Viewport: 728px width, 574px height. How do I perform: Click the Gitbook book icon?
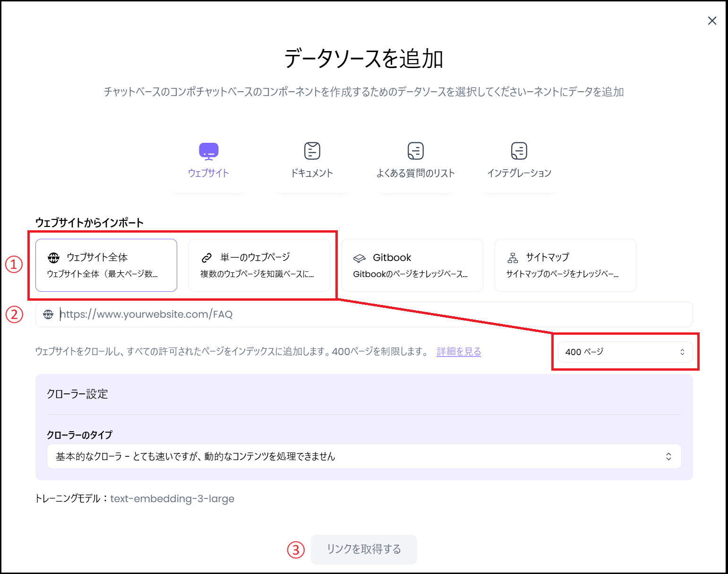tap(360, 257)
